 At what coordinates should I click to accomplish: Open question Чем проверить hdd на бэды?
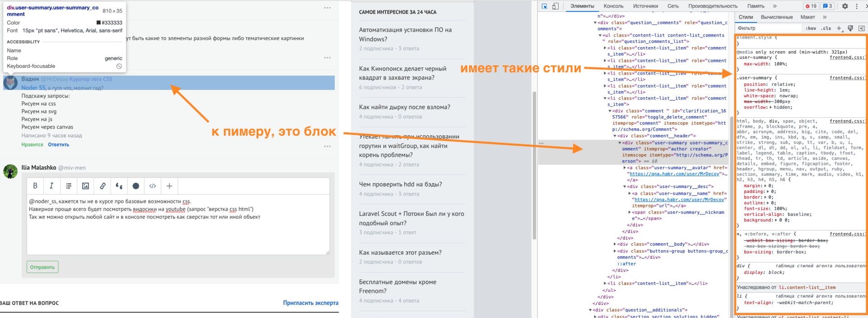point(400,184)
